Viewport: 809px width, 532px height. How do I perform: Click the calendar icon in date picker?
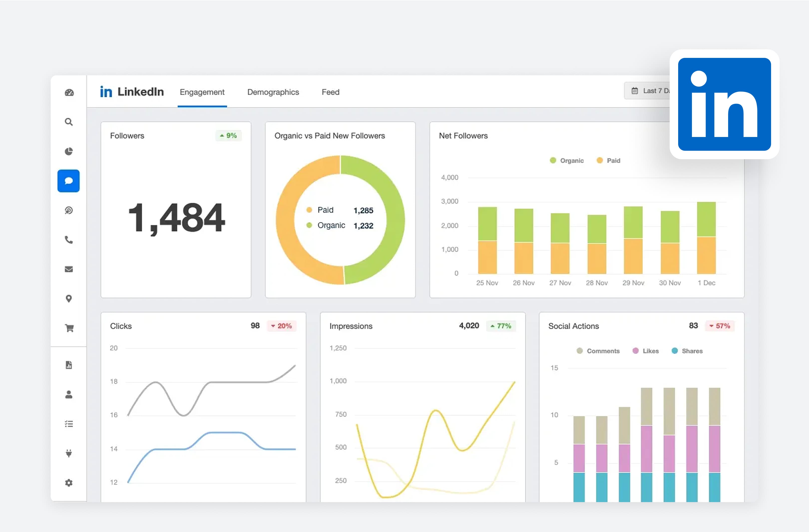[635, 91]
